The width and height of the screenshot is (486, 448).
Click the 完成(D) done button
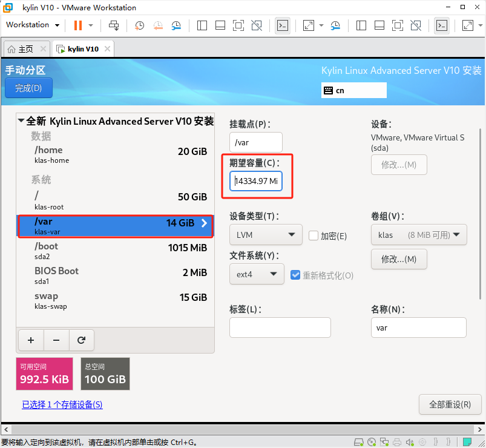tap(28, 88)
